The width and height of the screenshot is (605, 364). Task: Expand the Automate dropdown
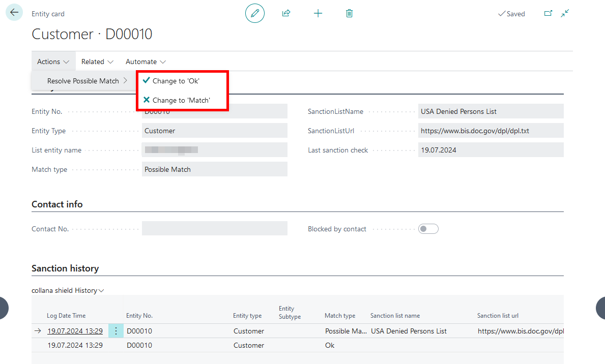[x=146, y=62]
